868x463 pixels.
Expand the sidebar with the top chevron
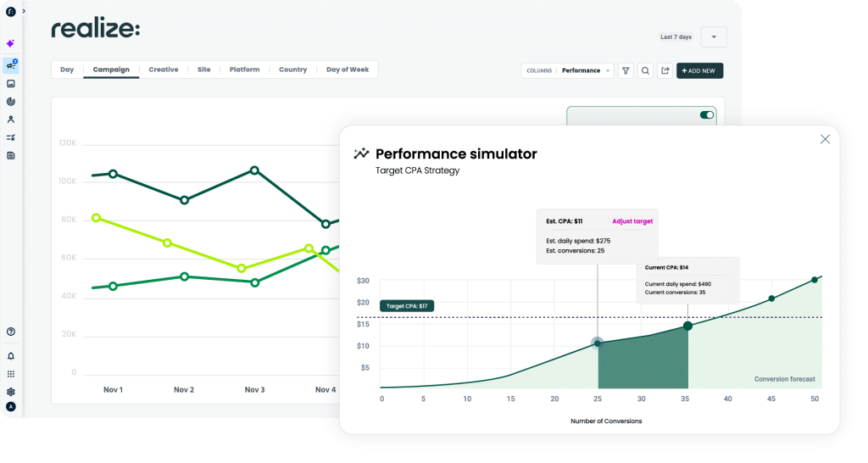pyautogui.click(x=24, y=11)
